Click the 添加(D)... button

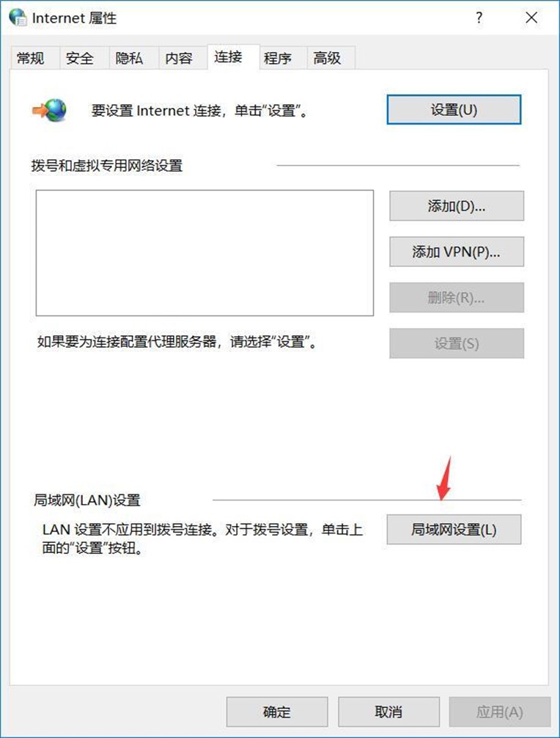click(457, 205)
